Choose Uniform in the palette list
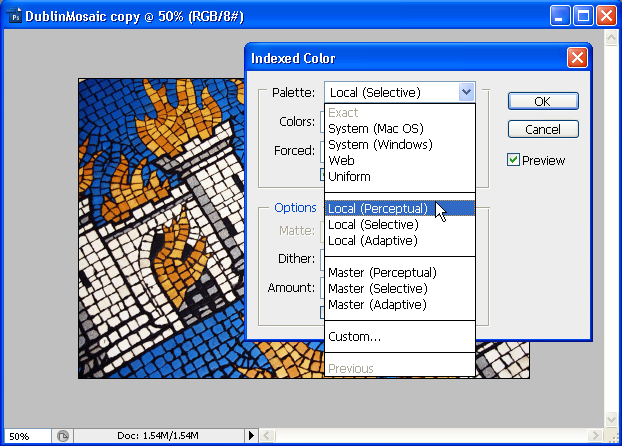 349,176
